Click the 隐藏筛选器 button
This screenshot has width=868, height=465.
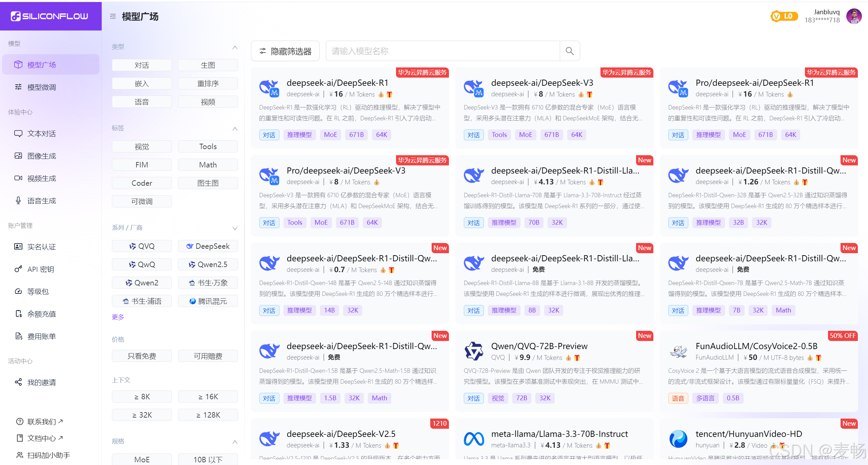285,51
